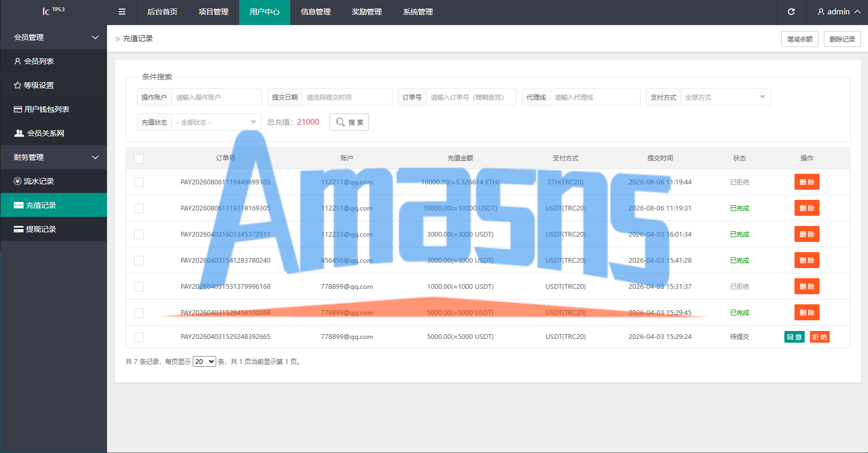Image resolution: width=868 pixels, height=453 pixels.
Task: Go to 后台首页 tab
Action: click(162, 12)
